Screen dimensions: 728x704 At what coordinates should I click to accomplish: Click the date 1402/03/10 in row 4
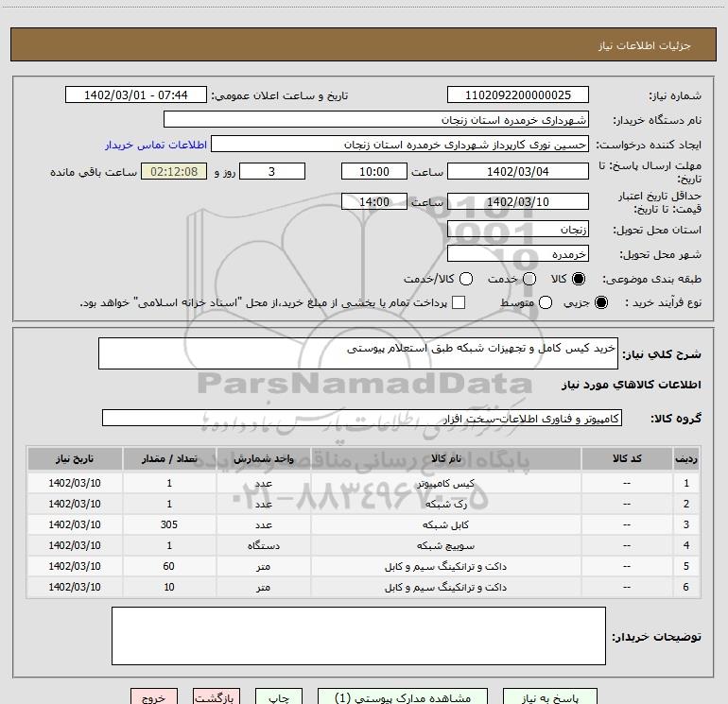coord(75,545)
